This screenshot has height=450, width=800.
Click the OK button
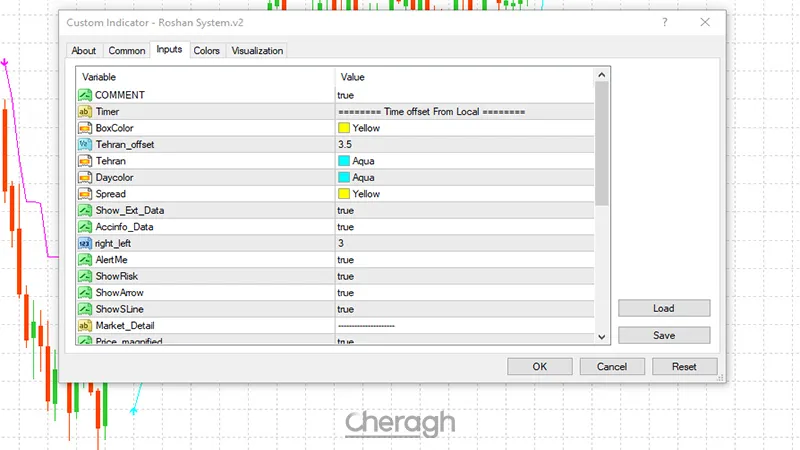(x=539, y=367)
